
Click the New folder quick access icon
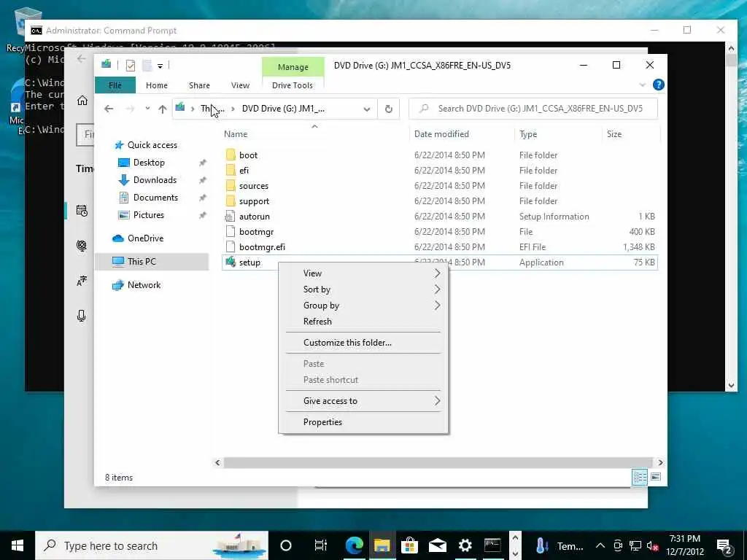147,65
